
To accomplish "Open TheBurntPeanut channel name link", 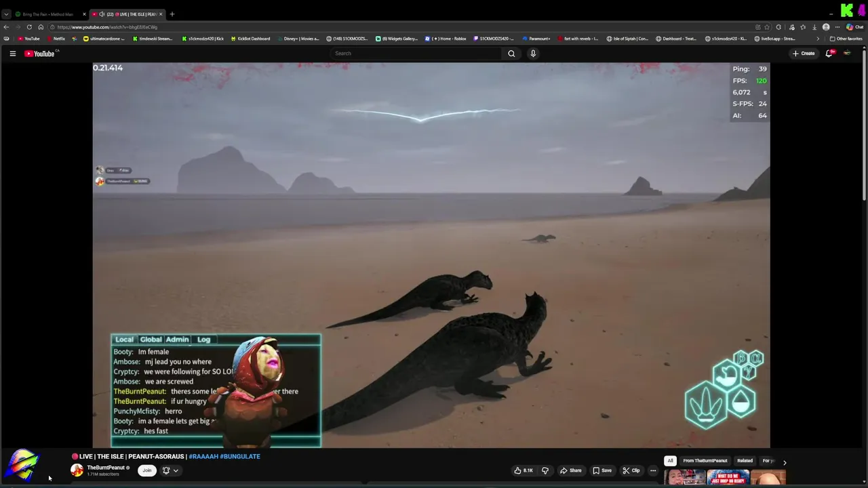I will [x=106, y=468].
